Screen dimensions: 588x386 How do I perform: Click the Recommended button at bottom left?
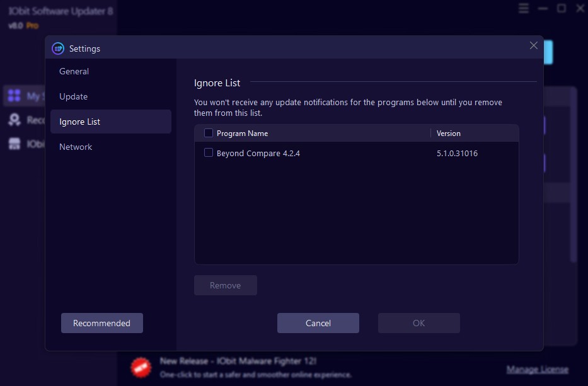(101, 322)
